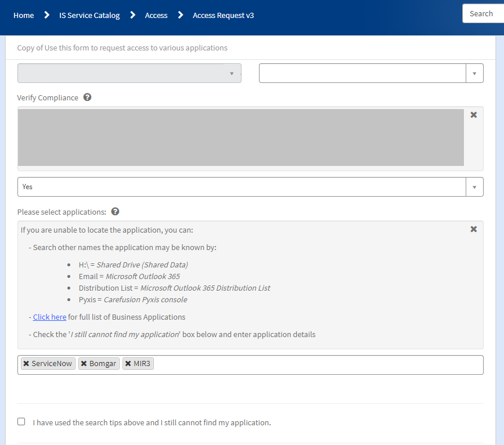Viewport: 504px width, 445px height.
Task: Dismiss the Verify Compliance information box
Action: point(473,114)
